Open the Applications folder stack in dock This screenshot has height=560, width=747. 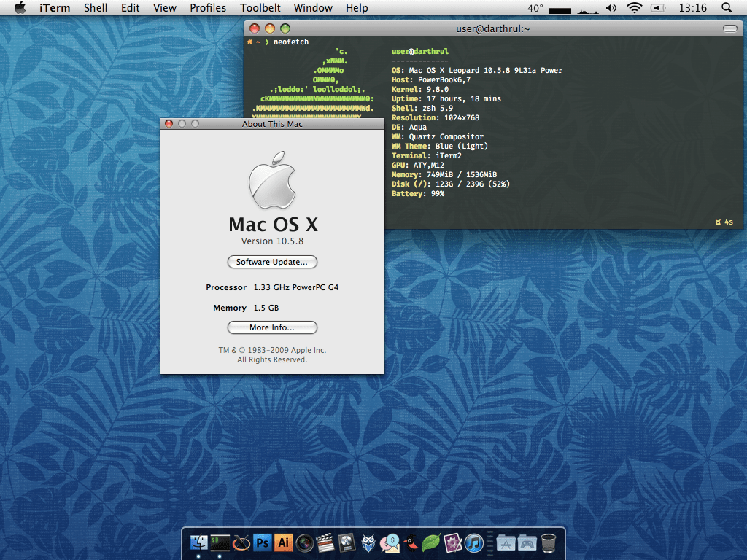click(506, 542)
